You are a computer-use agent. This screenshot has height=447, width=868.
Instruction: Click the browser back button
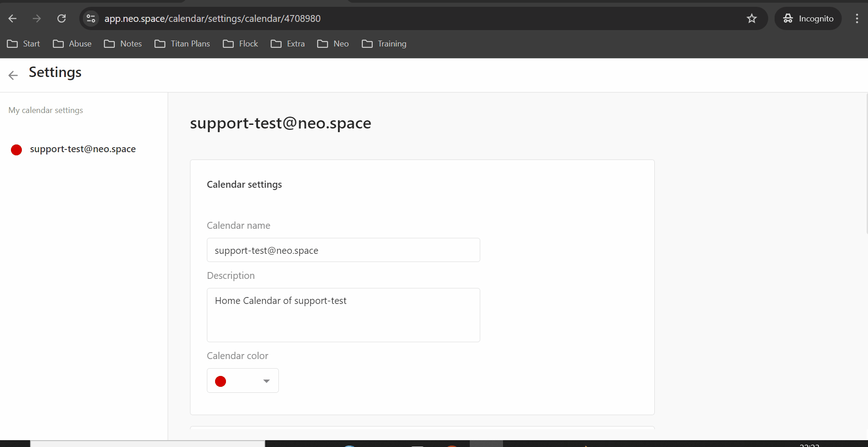(x=12, y=19)
